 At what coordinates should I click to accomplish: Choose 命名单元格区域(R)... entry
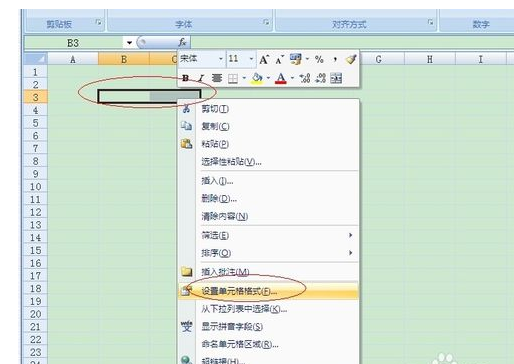[x=269, y=344]
